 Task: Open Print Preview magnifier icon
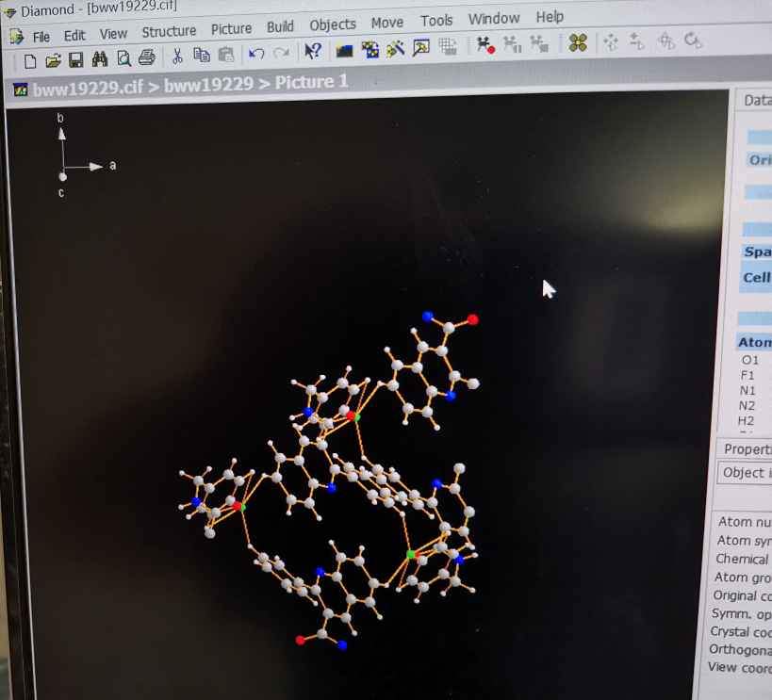[x=123, y=58]
